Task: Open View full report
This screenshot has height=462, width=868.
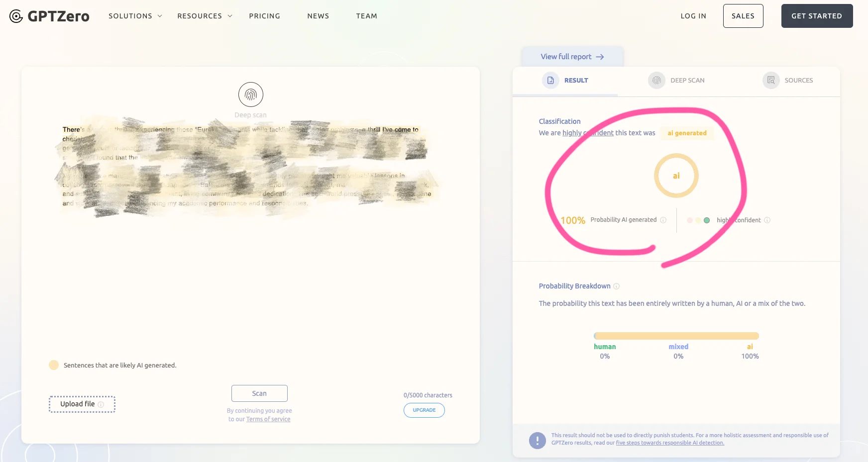Action: point(572,57)
